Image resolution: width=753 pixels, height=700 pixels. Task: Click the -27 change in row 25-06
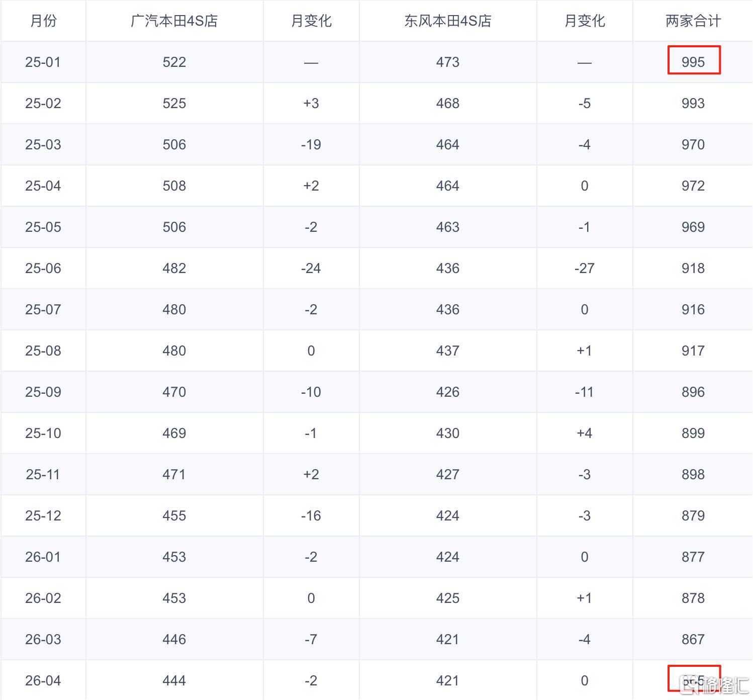click(585, 268)
